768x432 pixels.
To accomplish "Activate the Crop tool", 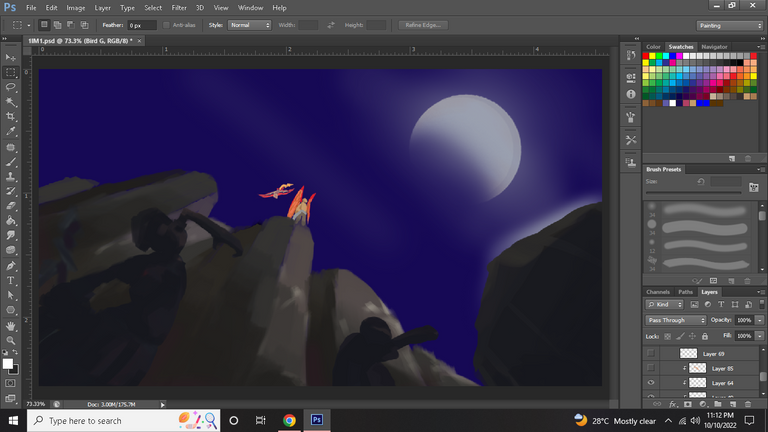I will [10, 117].
